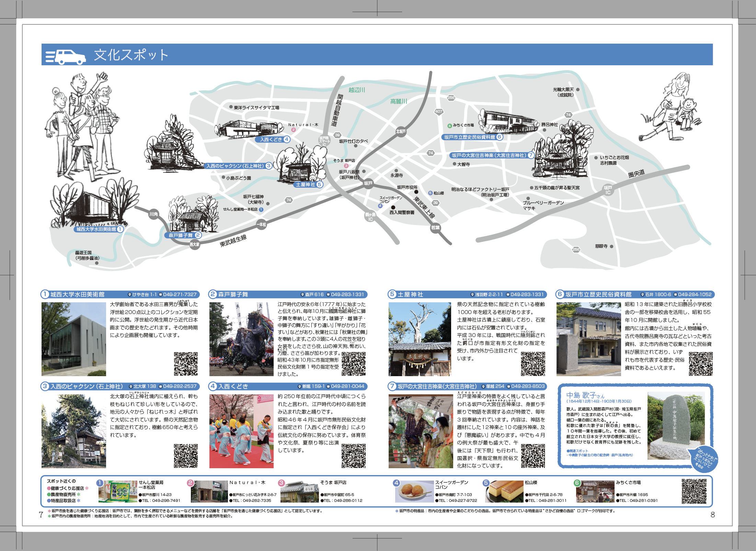
Task: Open the 中島歌子 stone monument photo
Action: click(x=676, y=426)
